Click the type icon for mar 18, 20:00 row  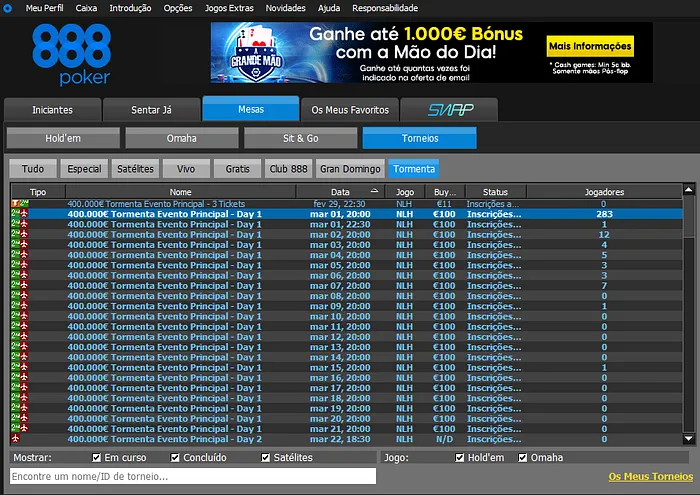click(x=20, y=398)
